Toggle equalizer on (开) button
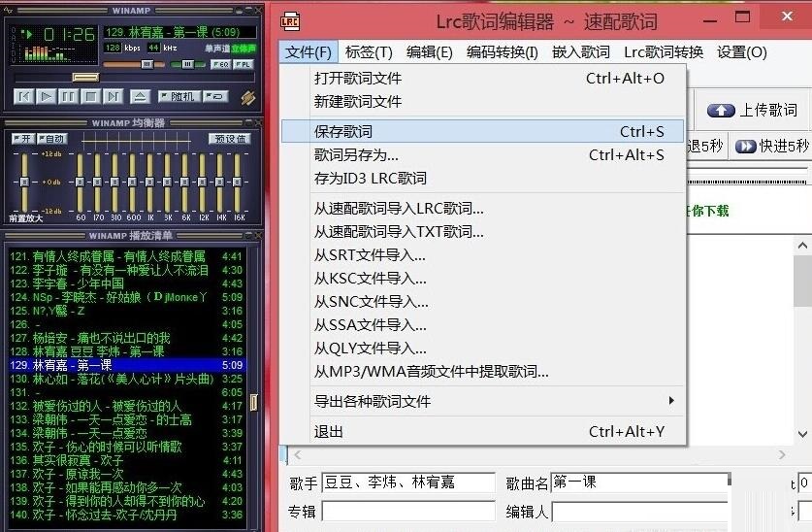Screen dimensions: 812x532 point(22,139)
